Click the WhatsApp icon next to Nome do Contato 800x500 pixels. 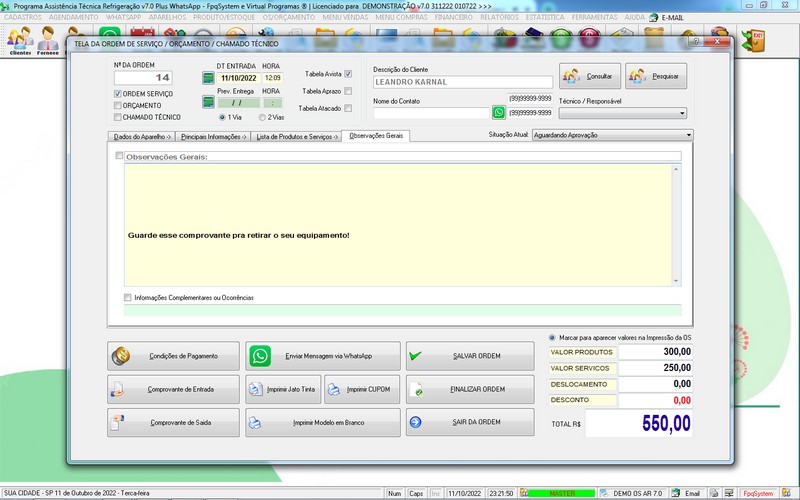tap(498, 112)
